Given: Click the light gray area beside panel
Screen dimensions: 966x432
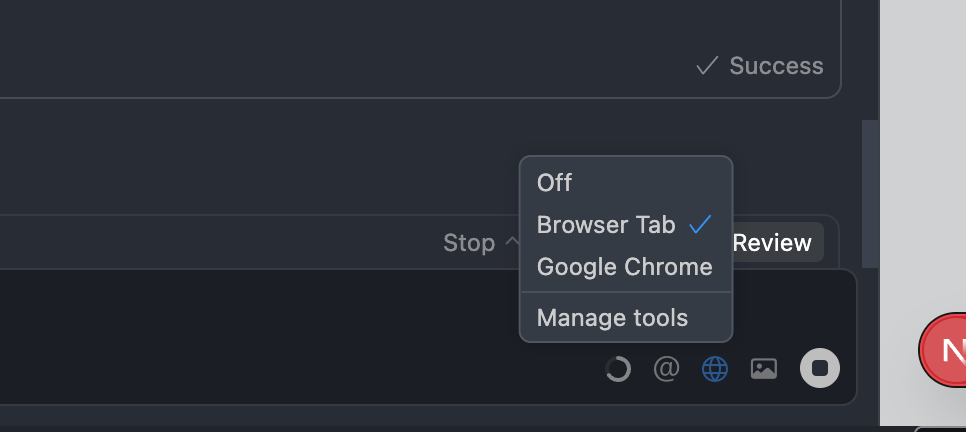Looking at the screenshot, I should coord(920,150).
